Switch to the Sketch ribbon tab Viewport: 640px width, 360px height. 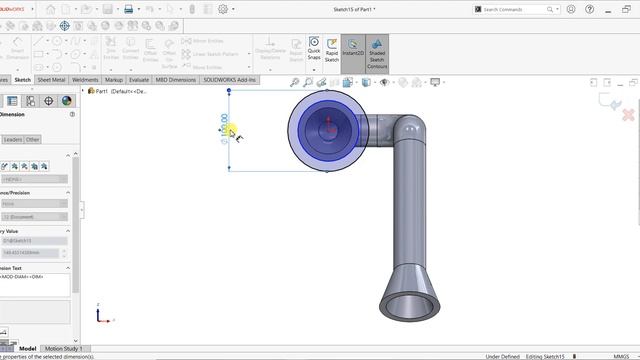pyautogui.click(x=22, y=80)
